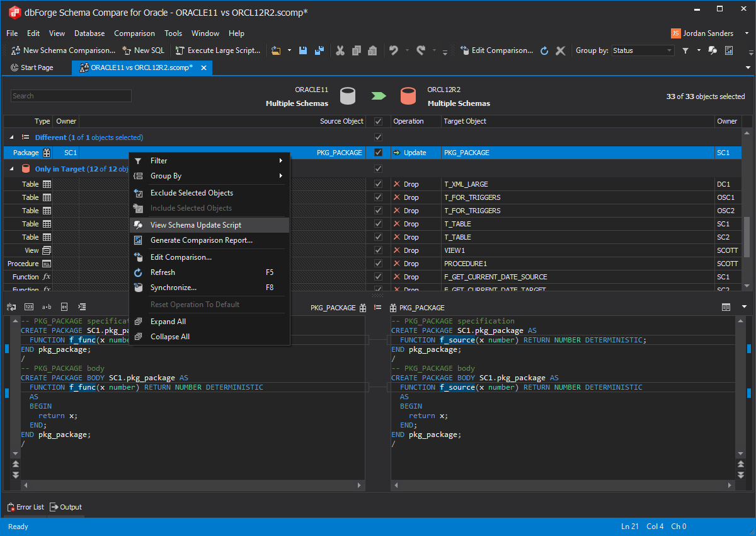Image resolution: width=756 pixels, height=536 pixels.
Task: Open the Group by Status dropdown
Action: (669, 50)
